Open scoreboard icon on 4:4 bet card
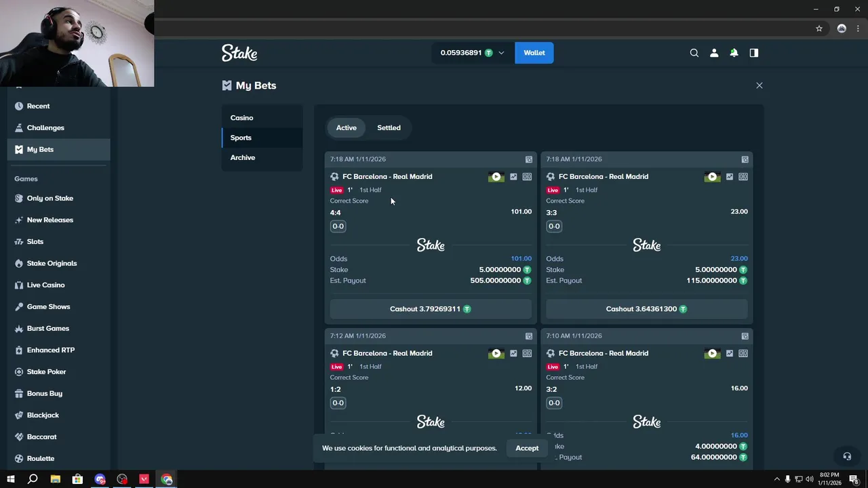The height and width of the screenshot is (488, 868). (527, 177)
